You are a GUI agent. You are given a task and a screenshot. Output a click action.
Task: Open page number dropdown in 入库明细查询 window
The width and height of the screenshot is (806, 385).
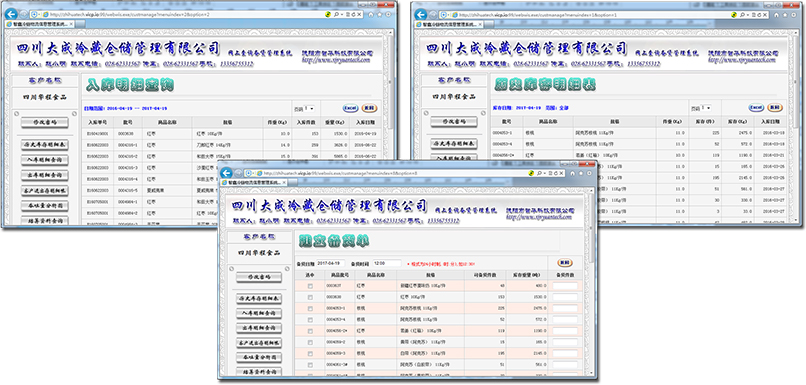[309, 108]
